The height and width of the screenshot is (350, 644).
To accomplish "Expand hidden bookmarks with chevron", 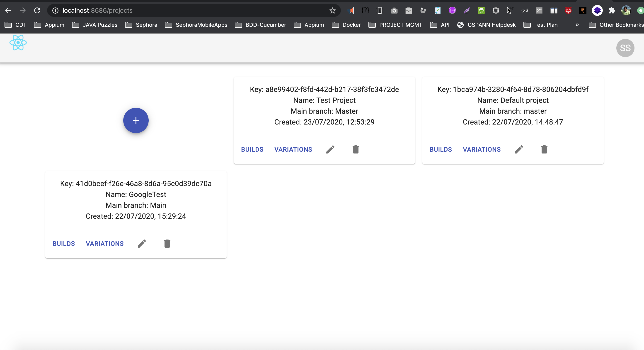I will coord(577,25).
